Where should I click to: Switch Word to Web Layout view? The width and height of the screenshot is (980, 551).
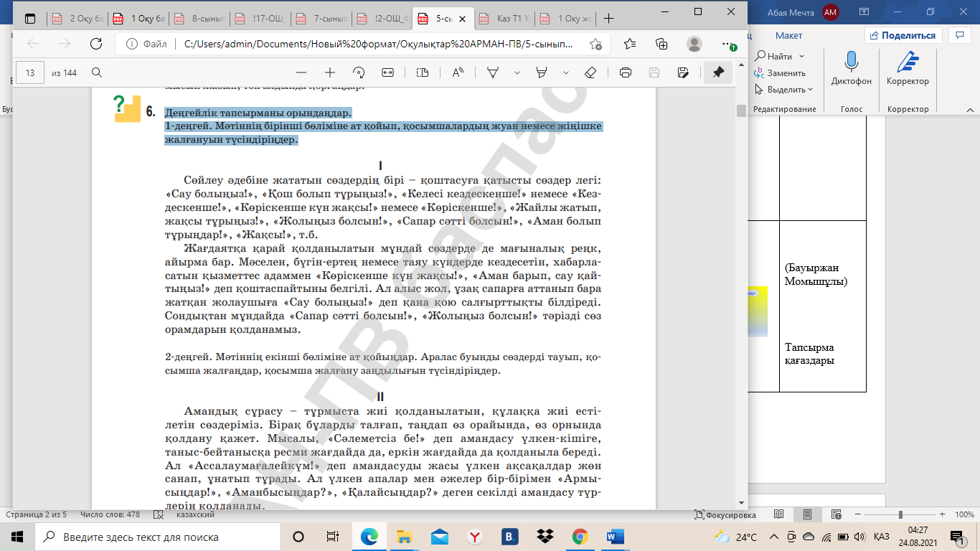[x=835, y=514]
